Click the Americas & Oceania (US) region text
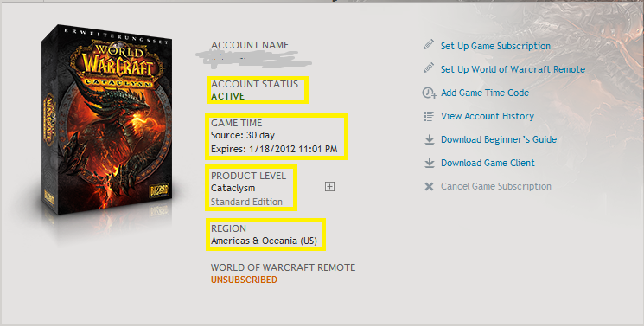The width and height of the screenshot is (644, 328). pos(264,241)
